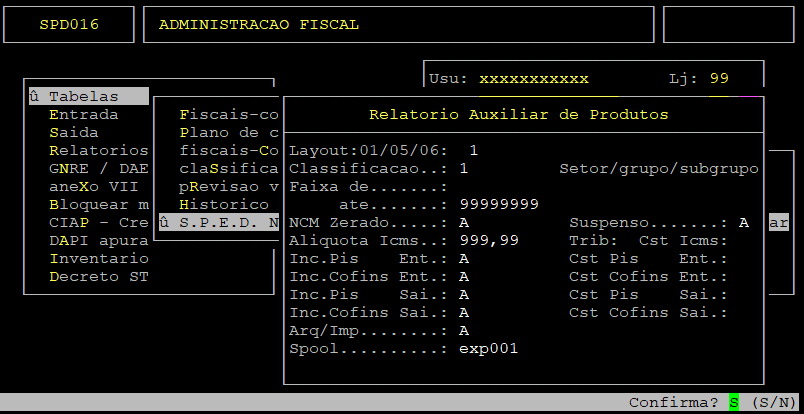Click the Aliquota Icms value 999,99
Viewport: 804px width, 414px height.
point(489,241)
